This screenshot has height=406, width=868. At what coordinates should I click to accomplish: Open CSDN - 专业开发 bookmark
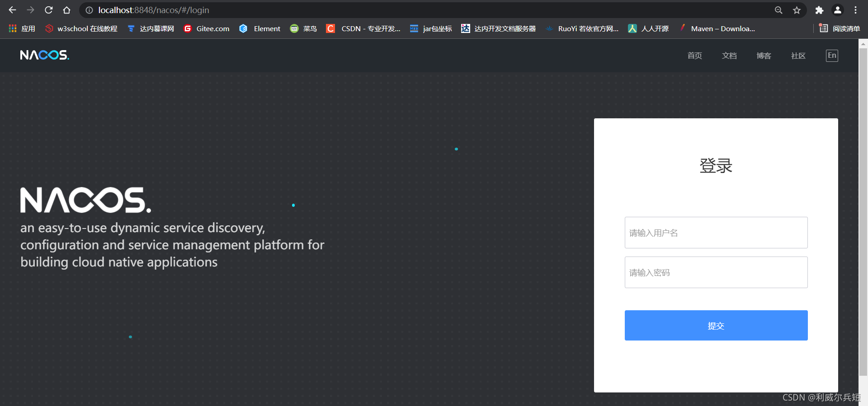pos(363,28)
